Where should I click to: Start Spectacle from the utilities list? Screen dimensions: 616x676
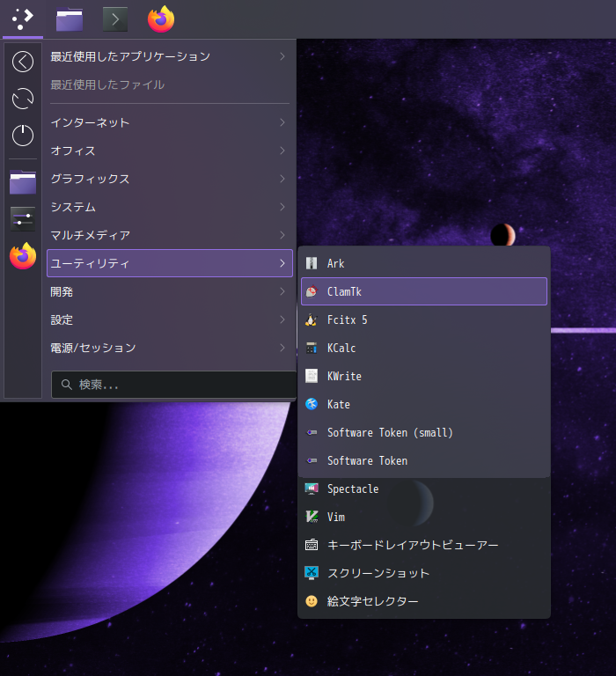(x=424, y=489)
